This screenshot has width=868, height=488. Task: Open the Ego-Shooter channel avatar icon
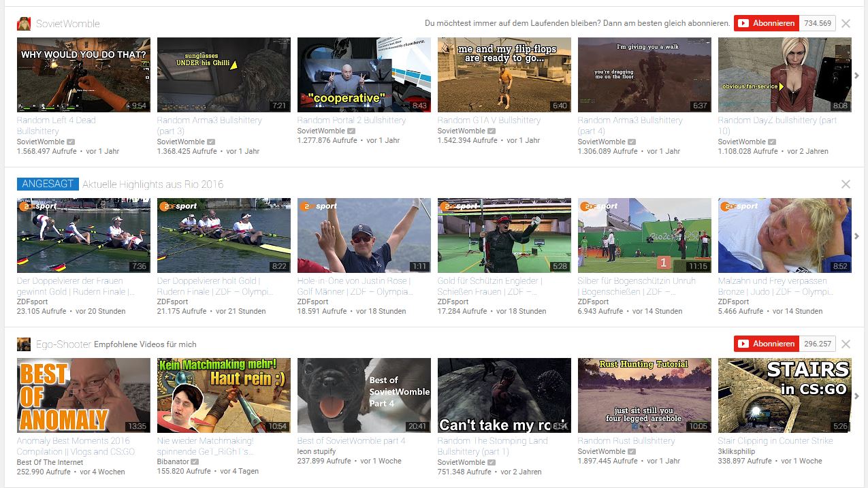pos(24,344)
